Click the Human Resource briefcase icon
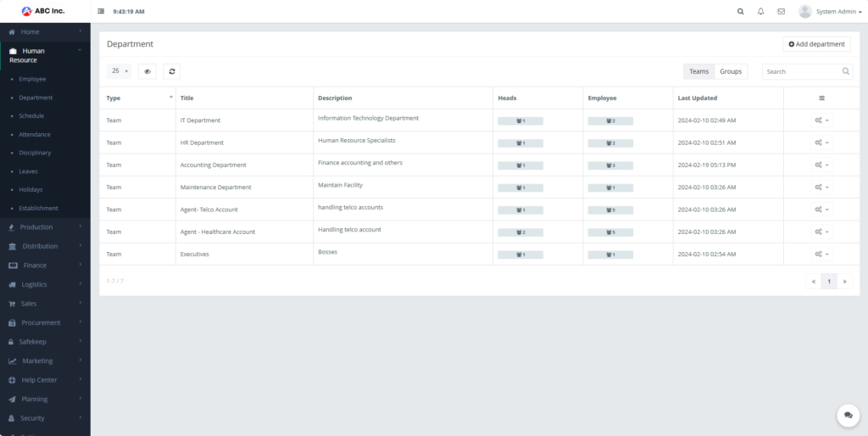The height and width of the screenshot is (436, 868). pyautogui.click(x=14, y=51)
